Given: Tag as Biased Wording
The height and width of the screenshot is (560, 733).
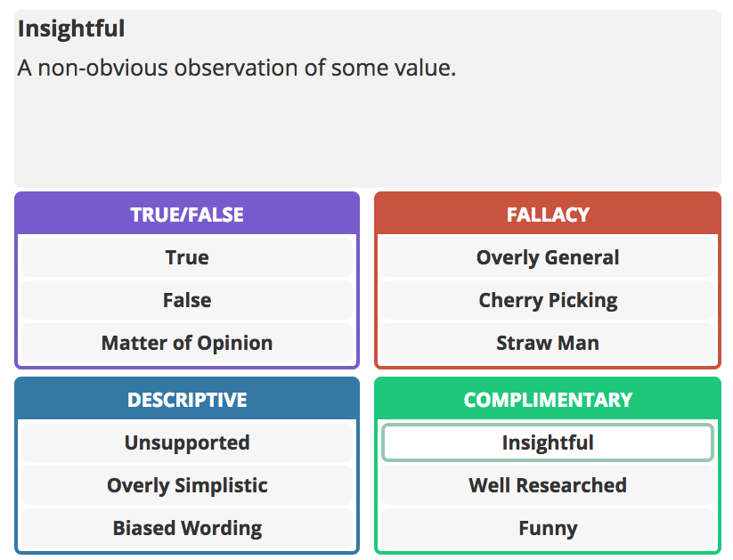Looking at the screenshot, I should tap(187, 528).
